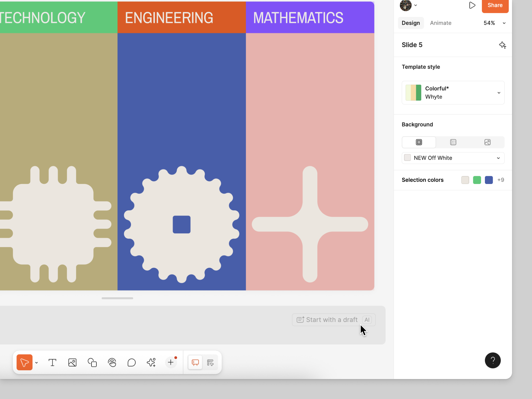Choose the Image insert tool
The height and width of the screenshot is (399, 532).
72,362
